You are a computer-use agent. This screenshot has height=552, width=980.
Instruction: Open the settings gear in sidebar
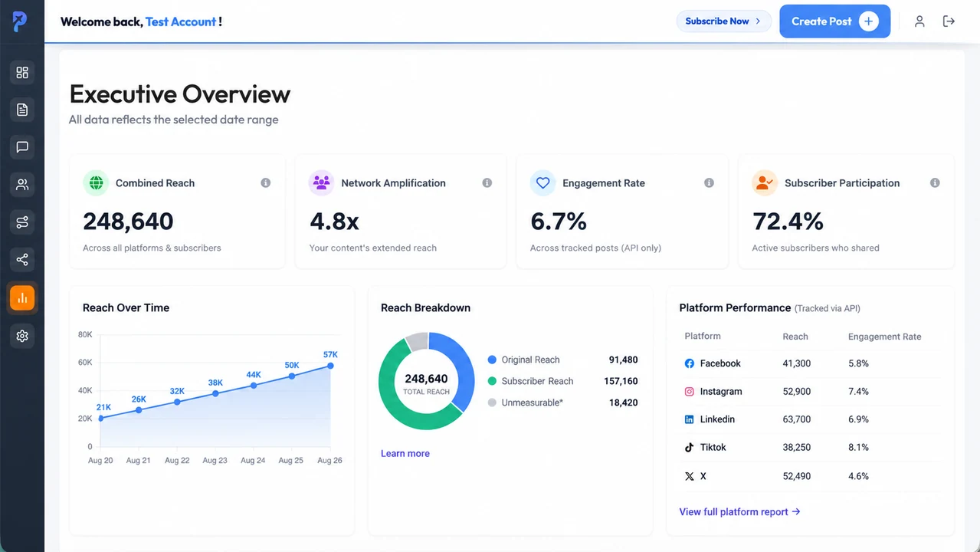coord(22,336)
